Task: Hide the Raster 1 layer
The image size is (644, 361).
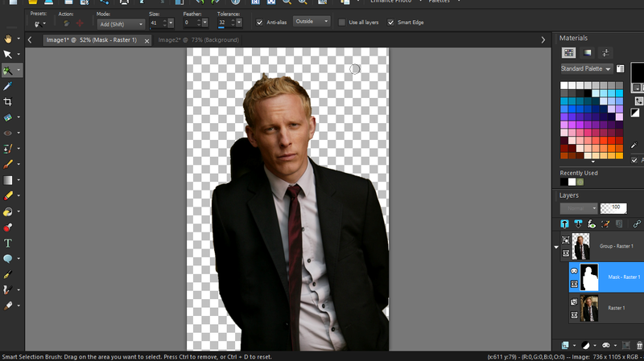Action: point(574,315)
